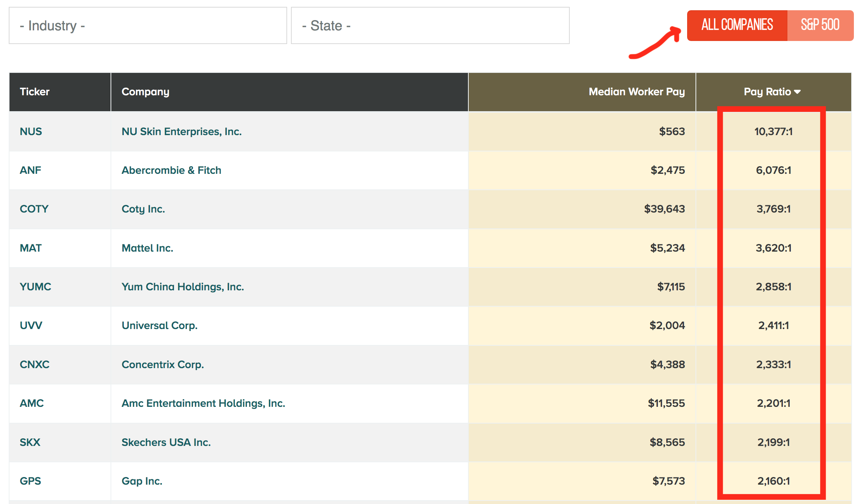Open the YUMC ticker link
The height and width of the screenshot is (504, 863).
(x=35, y=287)
